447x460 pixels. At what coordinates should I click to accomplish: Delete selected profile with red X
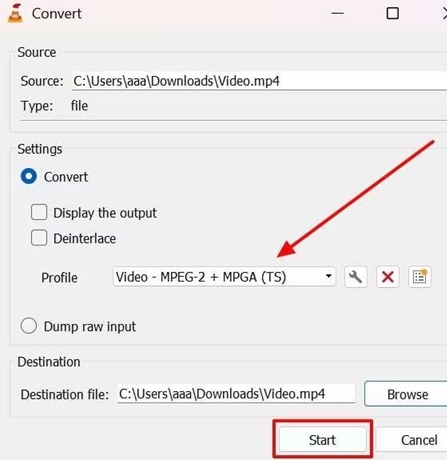point(388,277)
